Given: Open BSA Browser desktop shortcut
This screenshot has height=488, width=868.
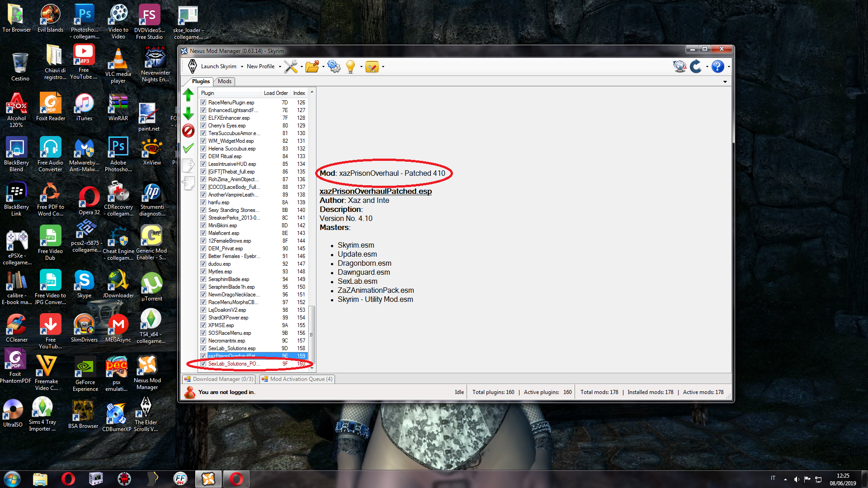Looking at the screenshot, I should click(x=83, y=414).
